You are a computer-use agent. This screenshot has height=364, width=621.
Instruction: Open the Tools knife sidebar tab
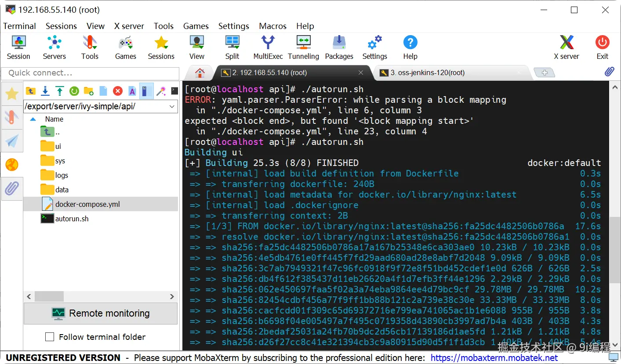point(12,117)
